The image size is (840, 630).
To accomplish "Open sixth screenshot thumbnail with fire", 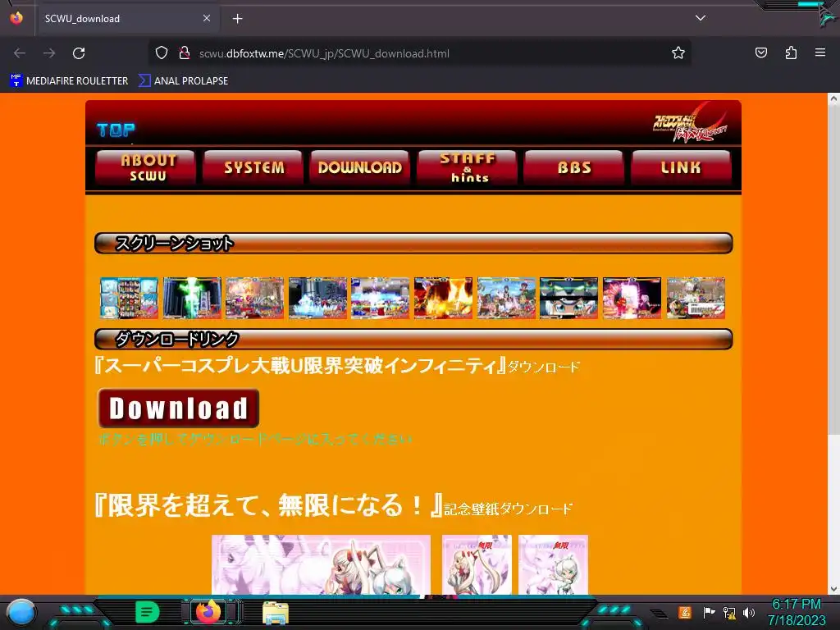I will pos(443,298).
